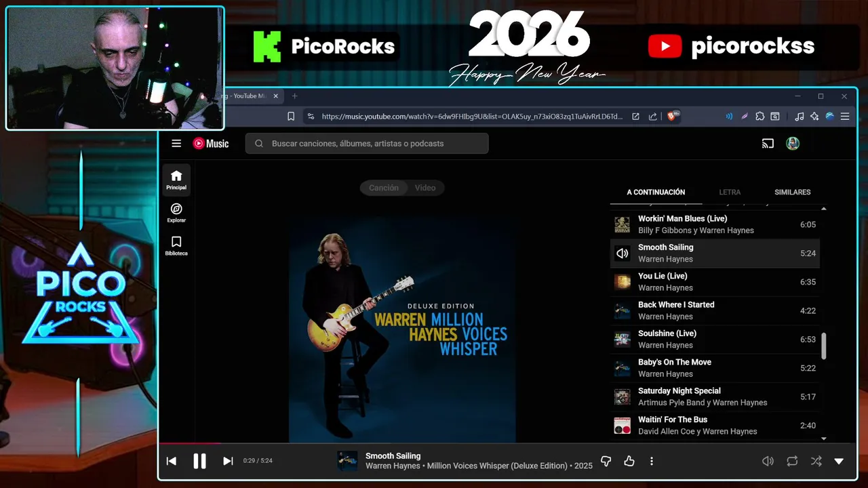The width and height of the screenshot is (868, 488).
Task: Open the LETRA lyrics tab
Action: coord(730,192)
